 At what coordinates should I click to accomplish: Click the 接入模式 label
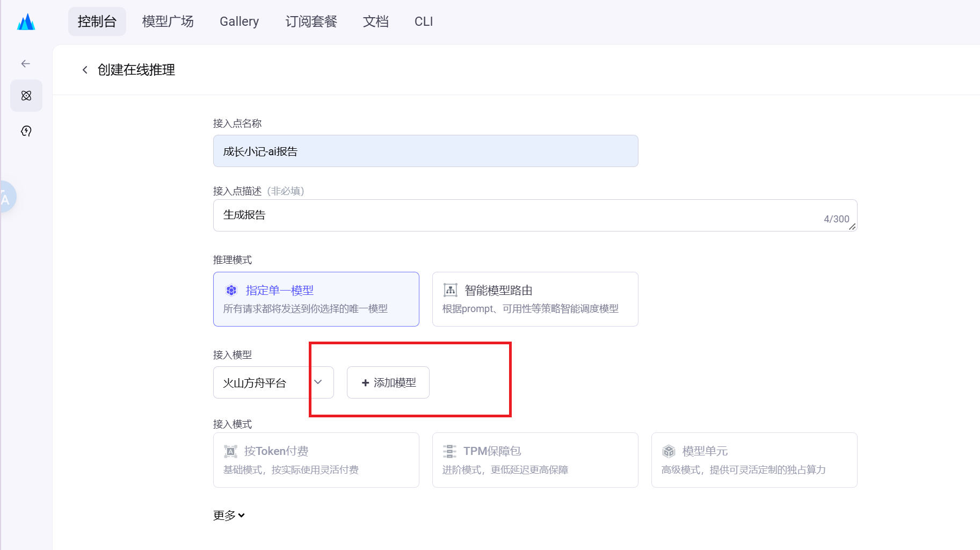click(x=233, y=424)
